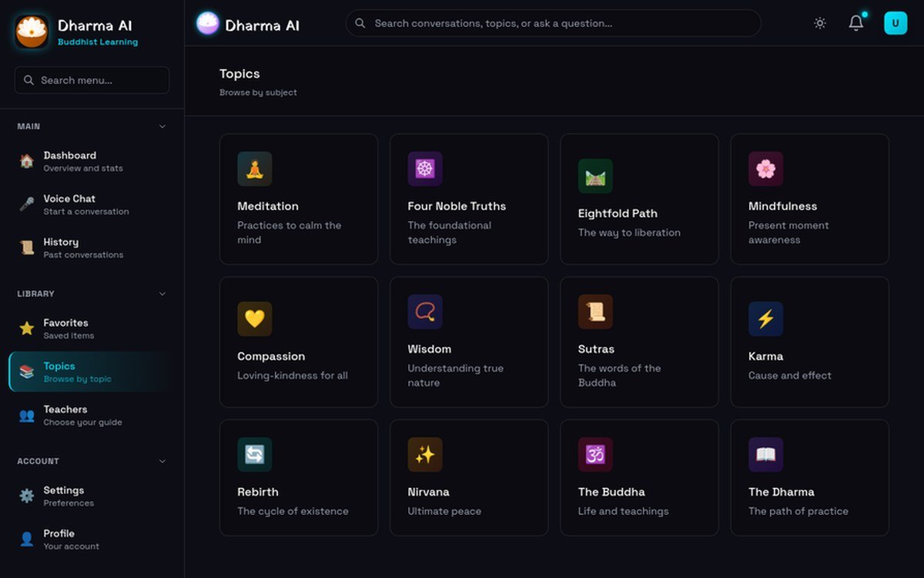Click the Sutras scroll icon
The height and width of the screenshot is (578, 924).
pyautogui.click(x=595, y=311)
